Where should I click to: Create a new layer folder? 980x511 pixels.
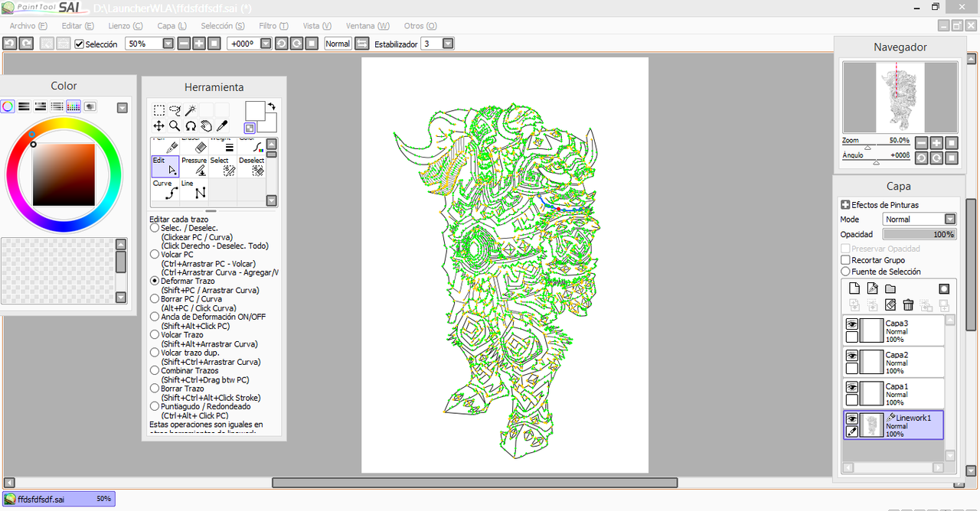click(x=890, y=288)
